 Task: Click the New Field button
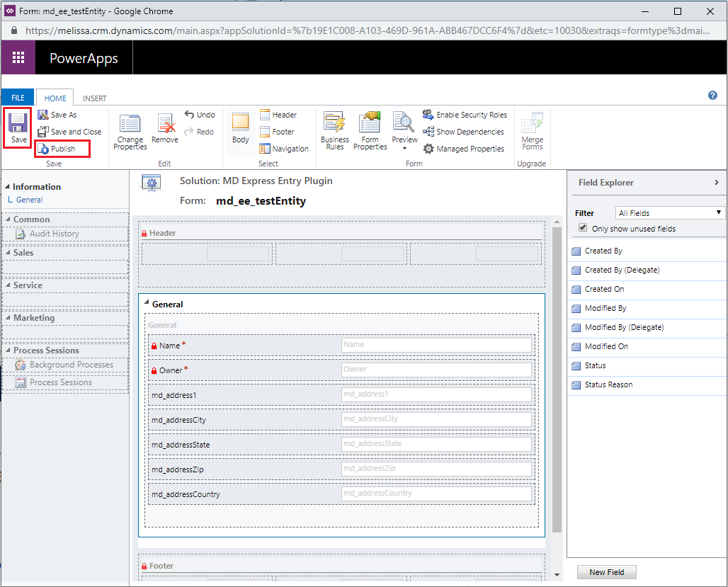click(606, 572)
